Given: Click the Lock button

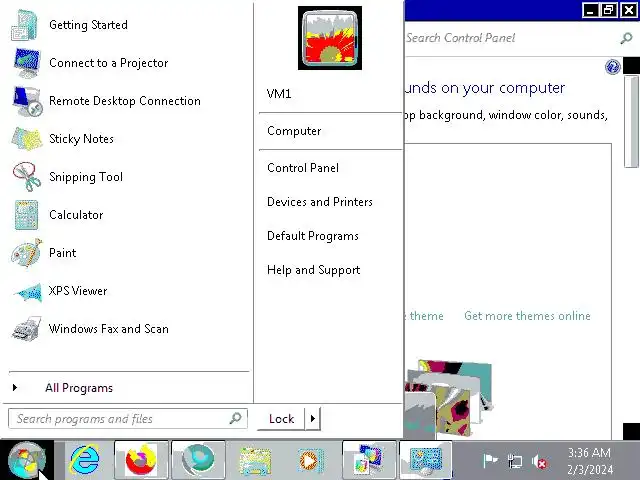Looking at the screenshot, I should [x=281, y=418].
